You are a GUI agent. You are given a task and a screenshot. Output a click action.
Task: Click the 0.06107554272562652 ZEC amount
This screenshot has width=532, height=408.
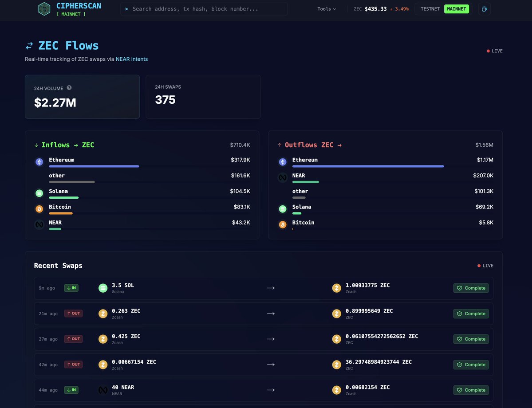[x=382, y=336]
